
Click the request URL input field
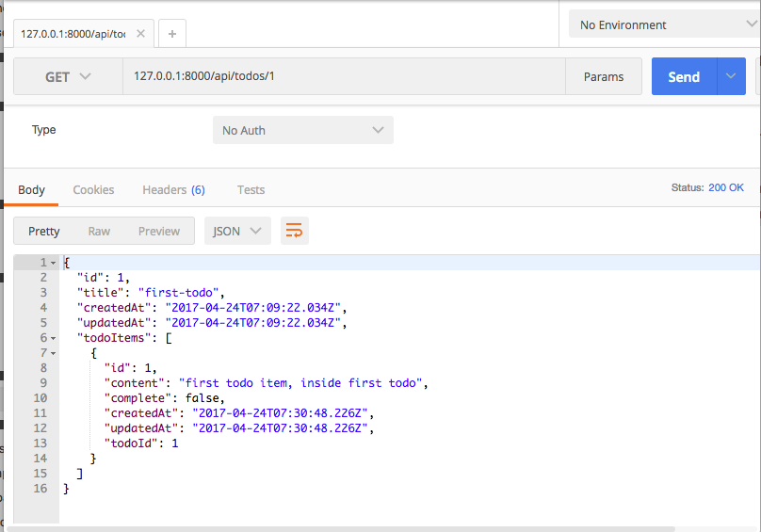(x=344, y=76)
